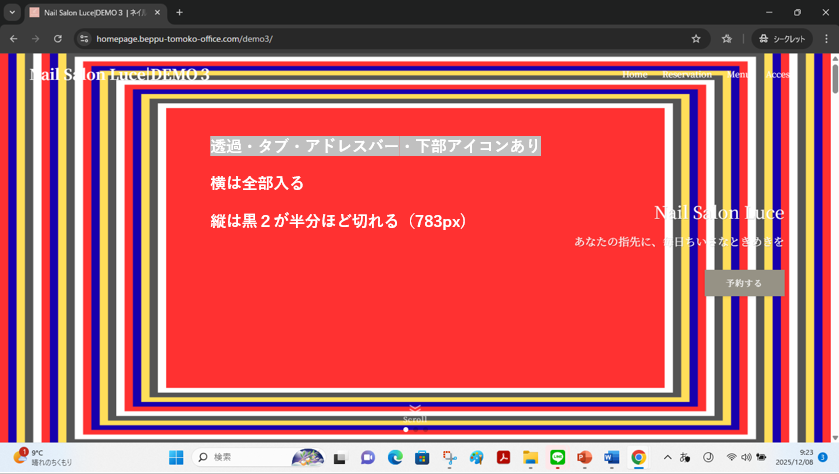839x474 pixels.
Task: Open the bookmarks star icon beside the incognito badge
Action: coord(727,39)
